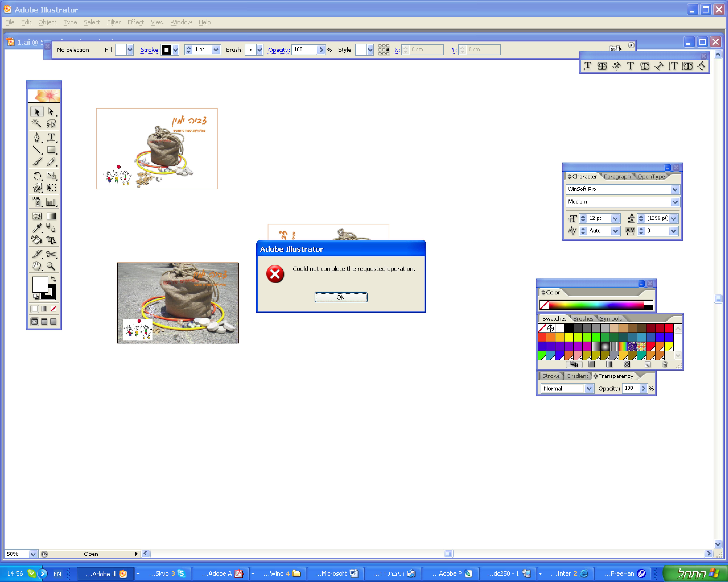
Task: Click the Opacity link in control bar
Action: click(279, 50)
